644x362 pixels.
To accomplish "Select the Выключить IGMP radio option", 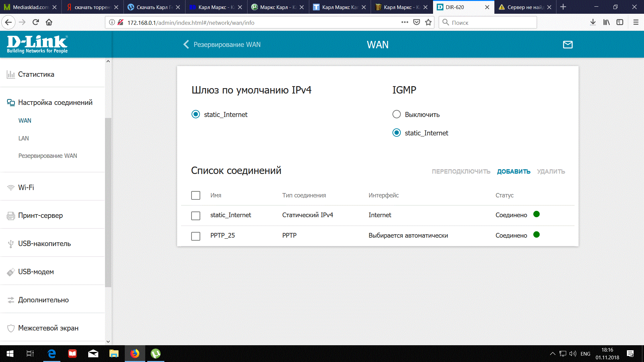I will point(396,115).
